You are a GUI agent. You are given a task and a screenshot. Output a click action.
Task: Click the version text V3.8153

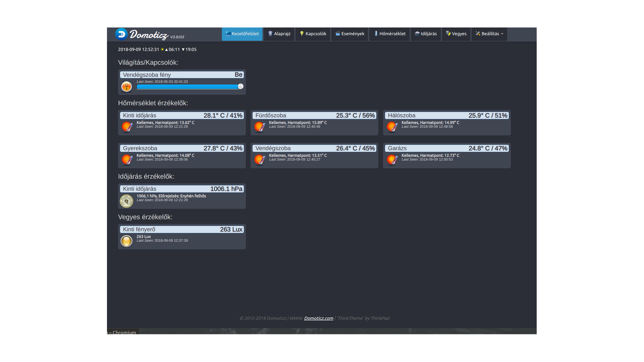coord(177,37)
